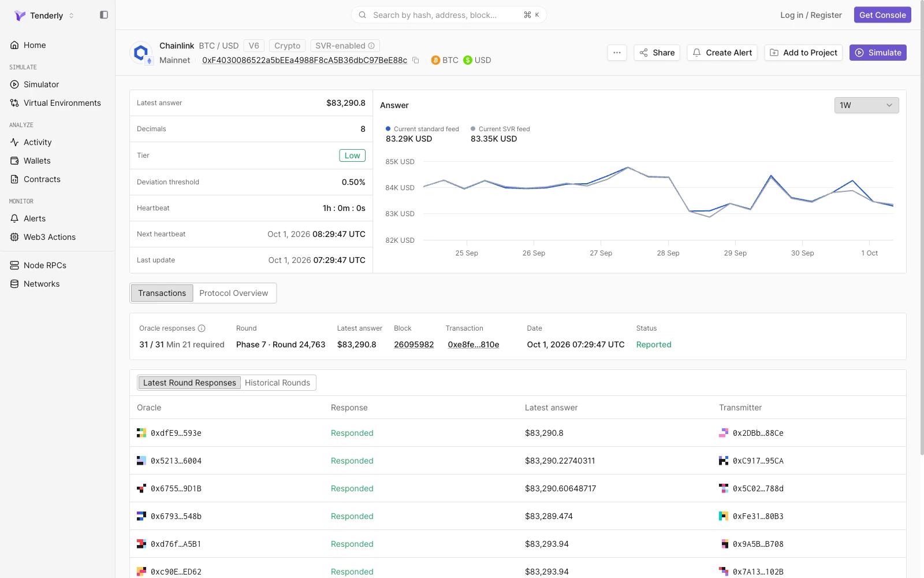
Task: Click the Wallets sidebar icon
Action: [x=14, y=161]
